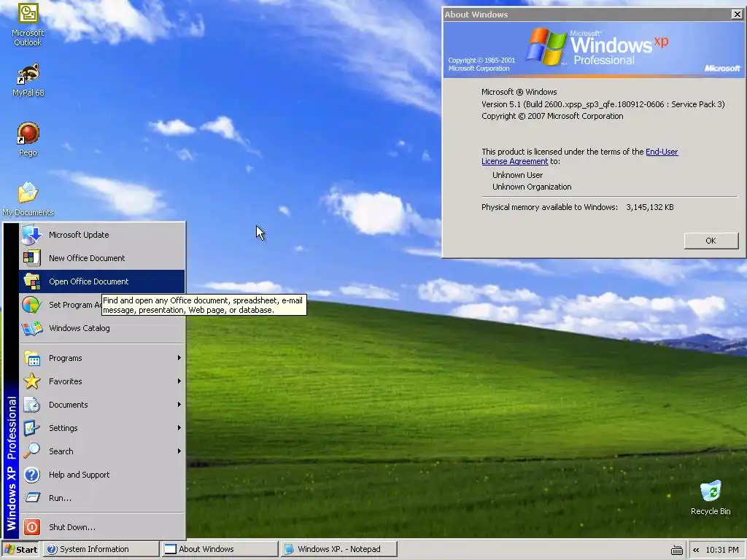Choose Open Office Document menu entry
Image resolution: width=747 pixels, height=560 pixels.
[102, 281]
